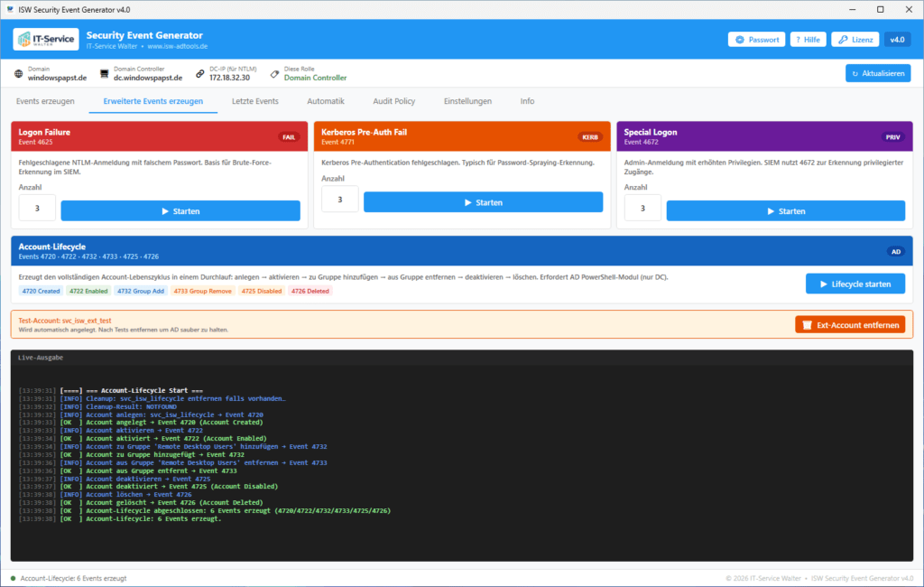Click domain value windowspapst.de
This screenshot has height=587, width=924.
click(57, 78)
